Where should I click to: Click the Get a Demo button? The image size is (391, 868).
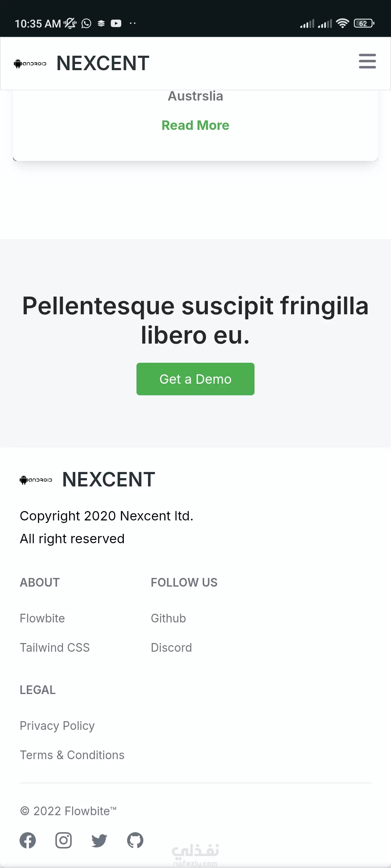click(x=195, y=379)
